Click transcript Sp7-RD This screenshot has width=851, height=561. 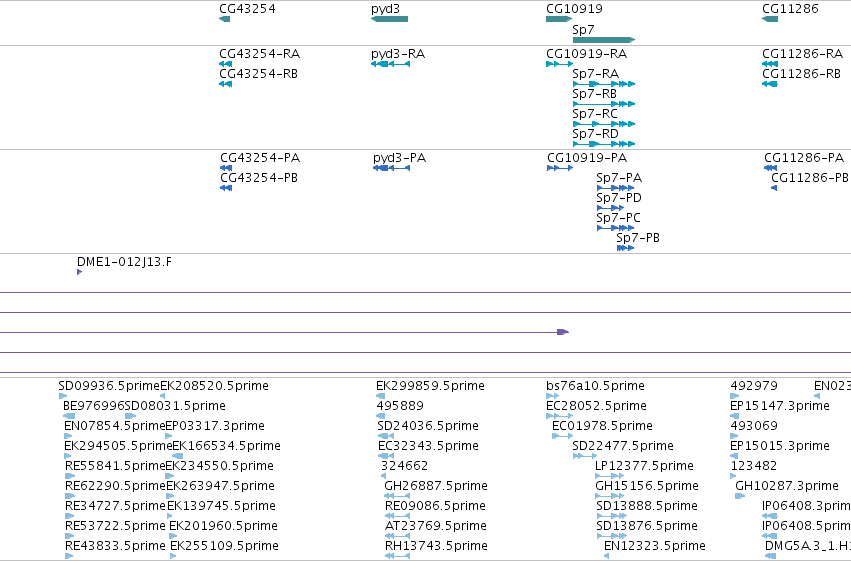604,144
